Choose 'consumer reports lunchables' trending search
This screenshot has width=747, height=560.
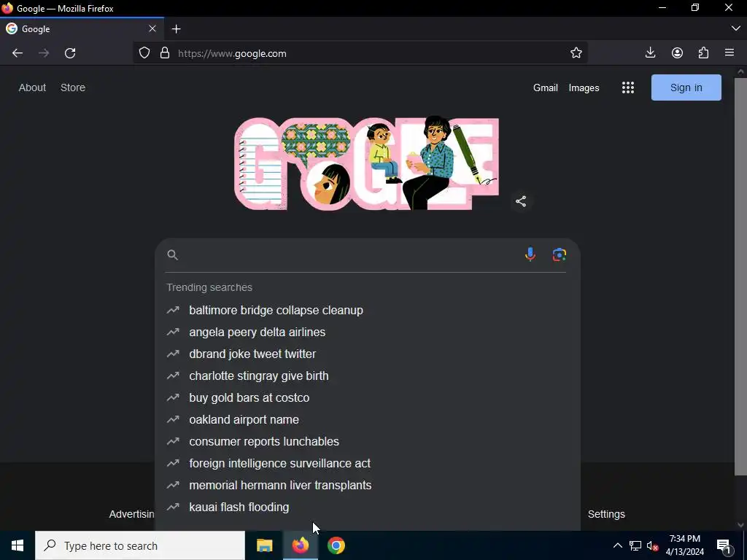(x=368, y=441)
